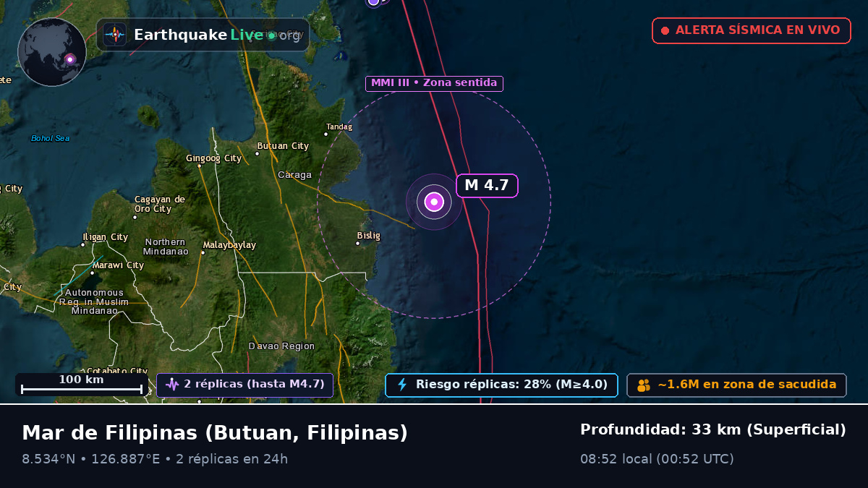Click the 08:52 local time text

pyautogui.click(x=657, y=459)
